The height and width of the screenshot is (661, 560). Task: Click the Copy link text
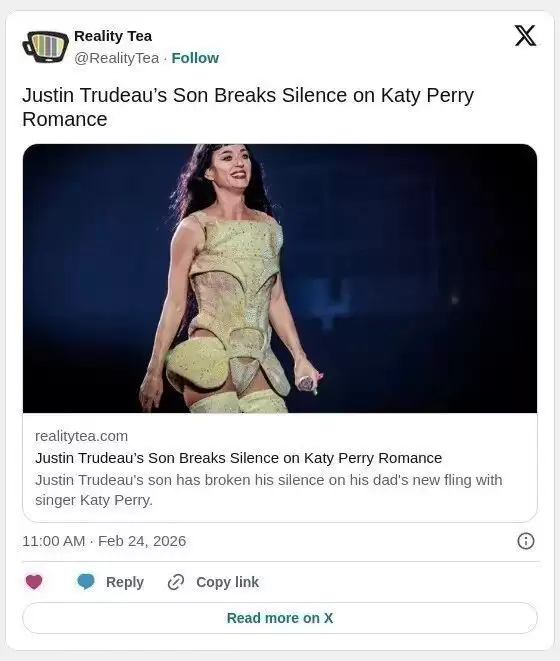(227, 582)
